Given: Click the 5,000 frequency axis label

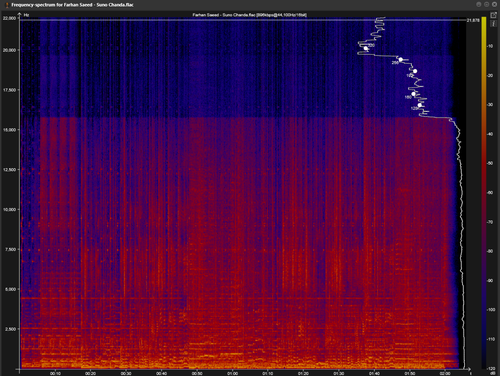Looking at the screenshot, I should (x=10, y=289).
